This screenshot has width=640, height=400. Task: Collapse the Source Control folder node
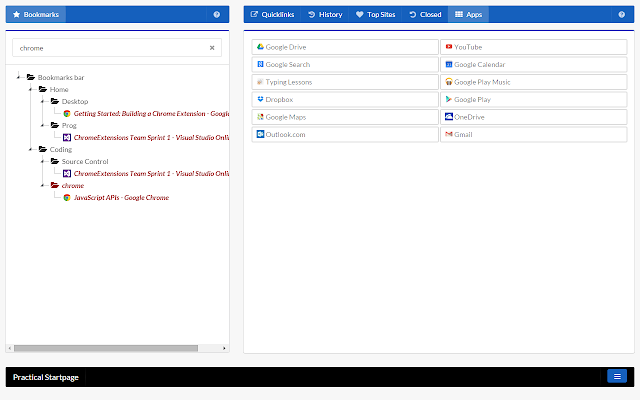tap(42, 161)
